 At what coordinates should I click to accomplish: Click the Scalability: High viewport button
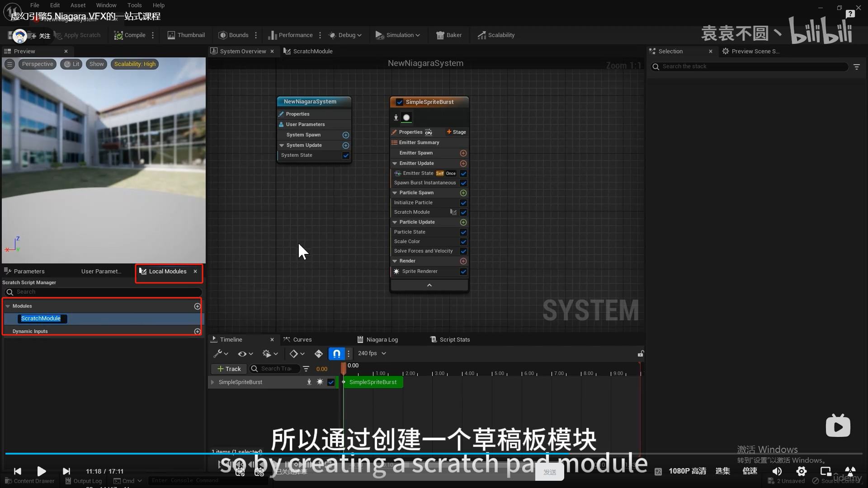(x=135, y=64)
